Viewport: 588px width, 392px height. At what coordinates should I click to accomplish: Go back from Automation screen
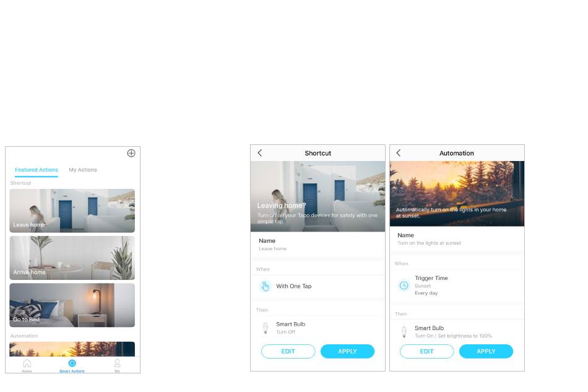click(x=399, y=153)
